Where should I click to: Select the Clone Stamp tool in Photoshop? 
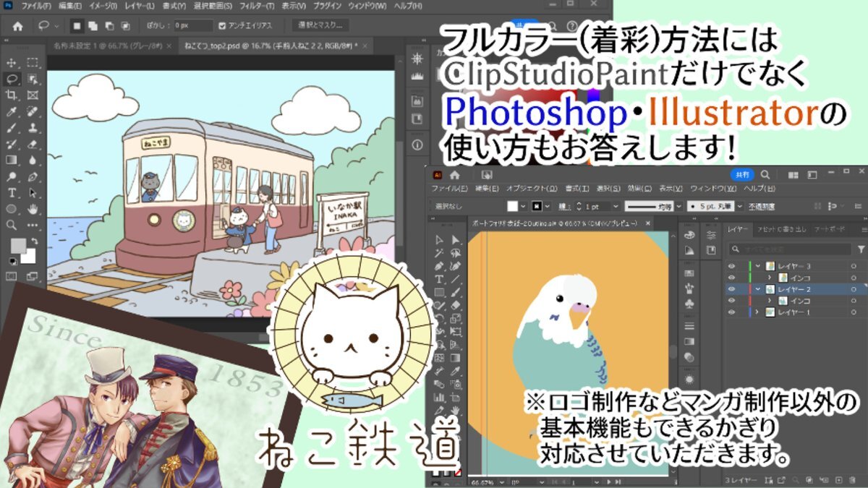(33, 128)
